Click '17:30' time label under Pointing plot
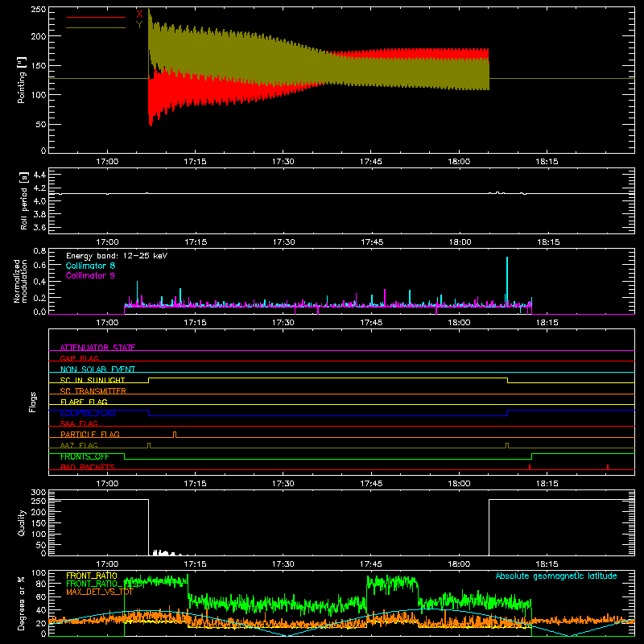This screenshot has width=644, height=644. pyautogui.click(x=283, y=162)
